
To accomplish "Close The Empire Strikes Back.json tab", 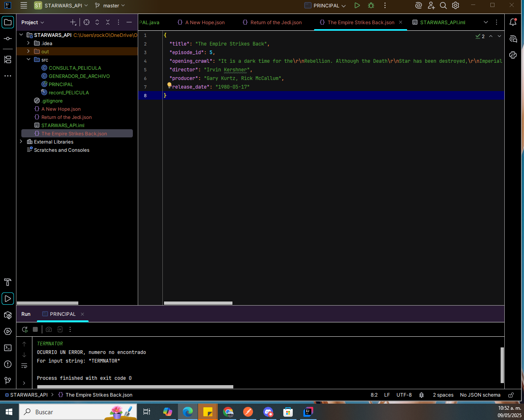I will pyautogui.click(x=401, y=22).
